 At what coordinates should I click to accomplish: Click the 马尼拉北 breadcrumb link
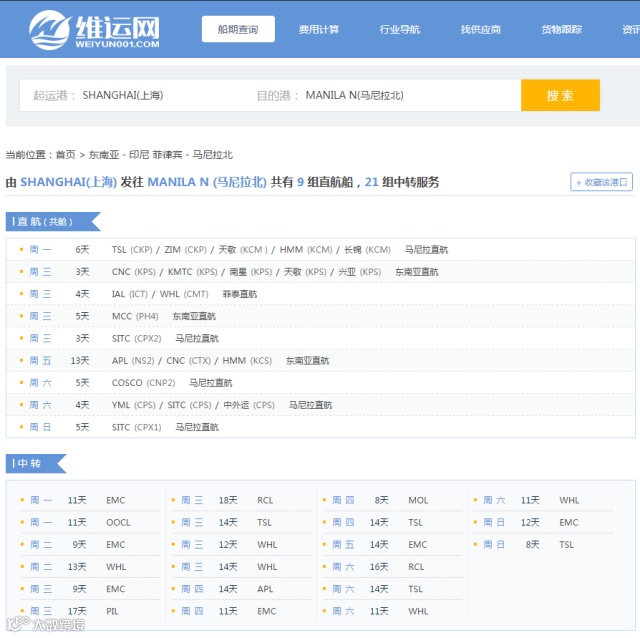tap(212, 155)
